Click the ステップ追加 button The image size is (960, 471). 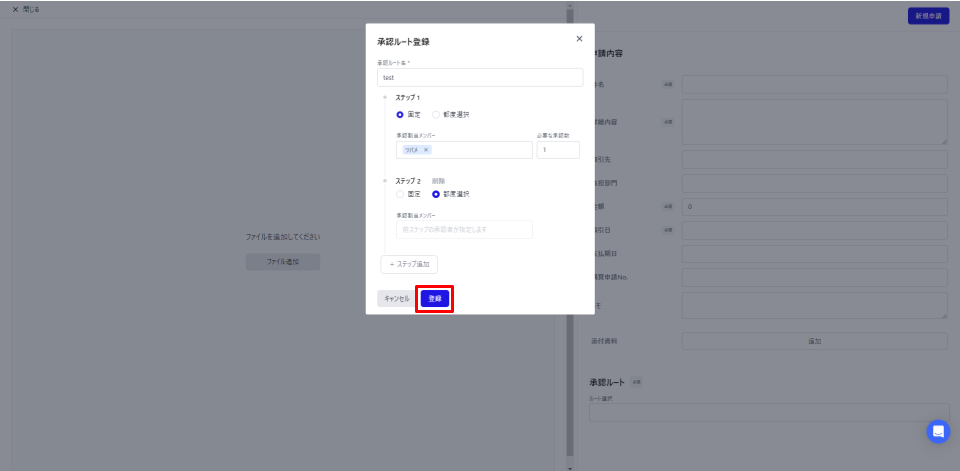click(409, 265)
